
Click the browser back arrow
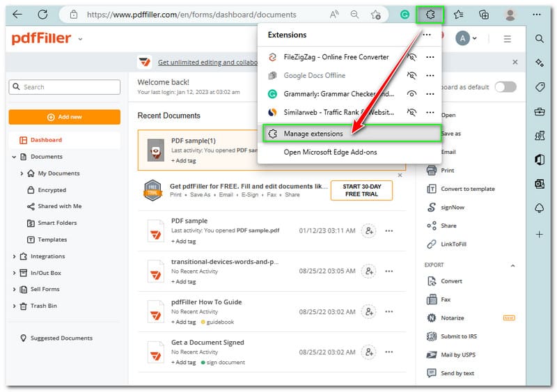pyautogui.click(x=17, y=15)
